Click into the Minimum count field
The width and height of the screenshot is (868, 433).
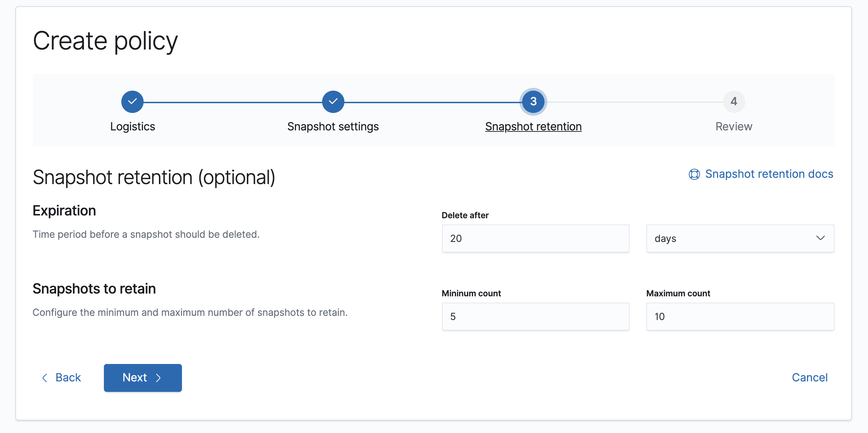535,317
